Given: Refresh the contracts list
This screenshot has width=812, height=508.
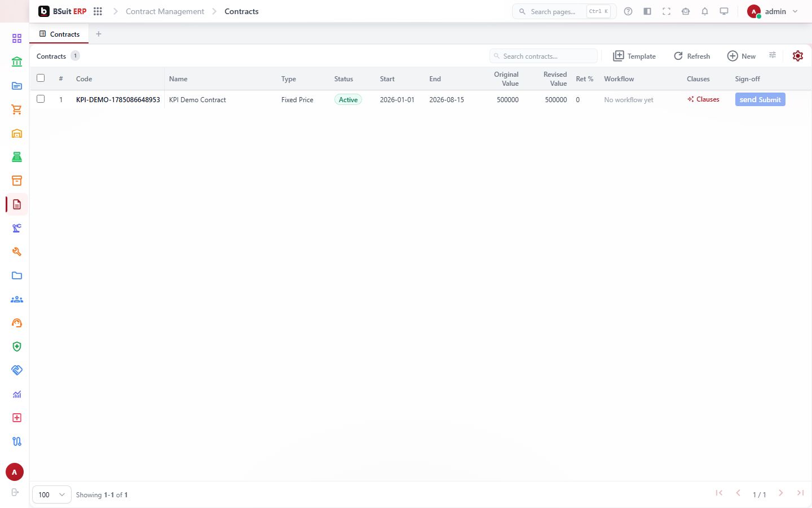Looking at the screenshot, I should coord(692,56).
